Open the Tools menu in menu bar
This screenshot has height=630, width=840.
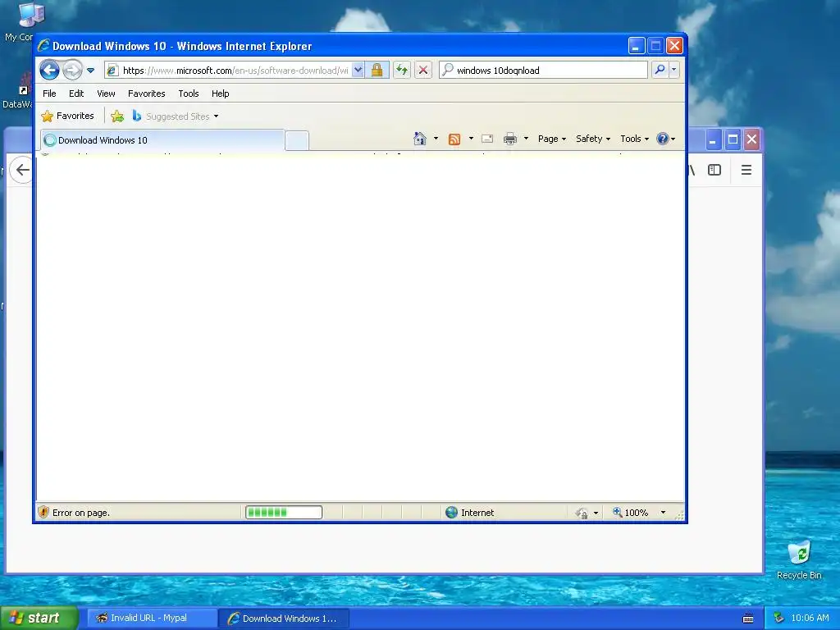189,94
